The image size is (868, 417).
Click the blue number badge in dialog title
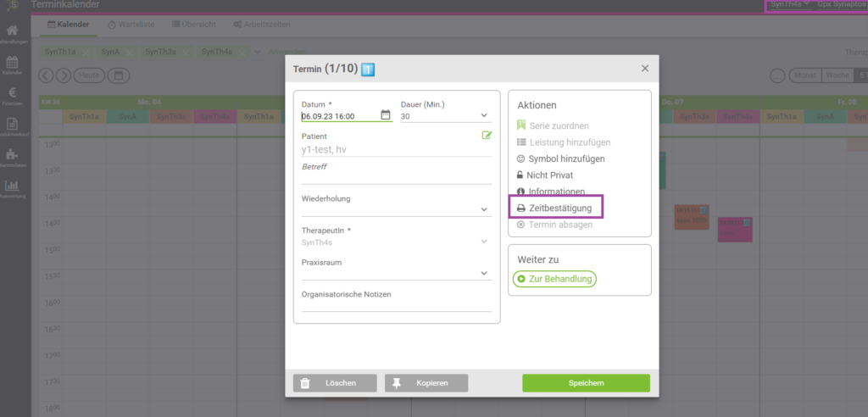point(368,69)
